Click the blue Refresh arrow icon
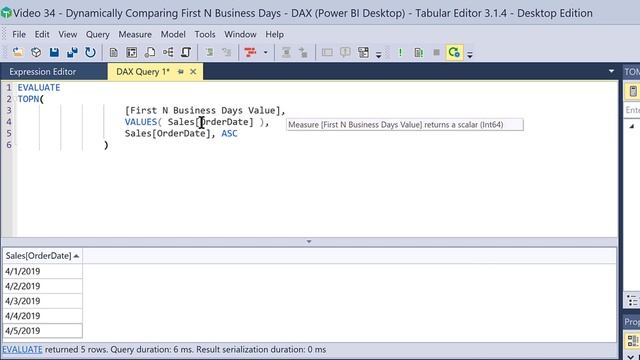Screen dimensions: 640x360 pyautogui.click(x=90, y=52)
